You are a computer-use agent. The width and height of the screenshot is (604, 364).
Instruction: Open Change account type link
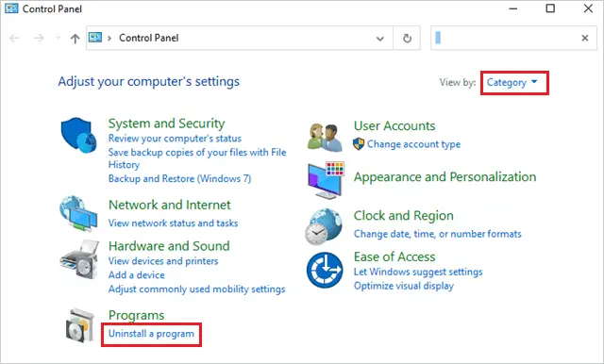pyautogui.click(x=413, y=144)
